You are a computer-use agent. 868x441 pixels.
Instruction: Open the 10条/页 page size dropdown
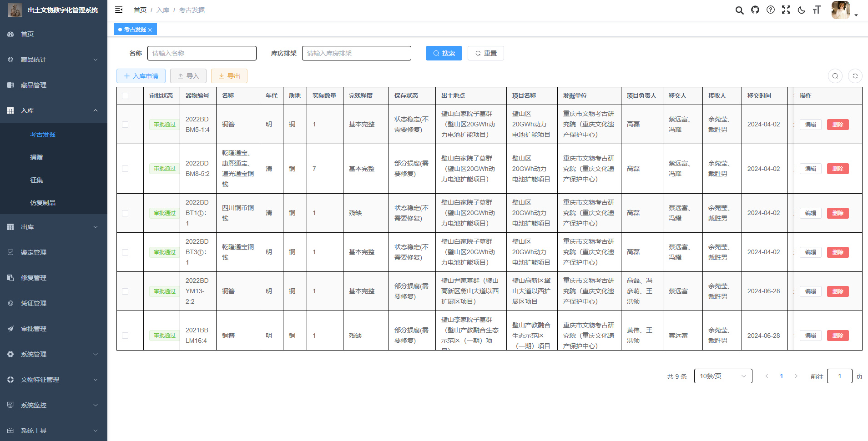[x=723, y=376]
